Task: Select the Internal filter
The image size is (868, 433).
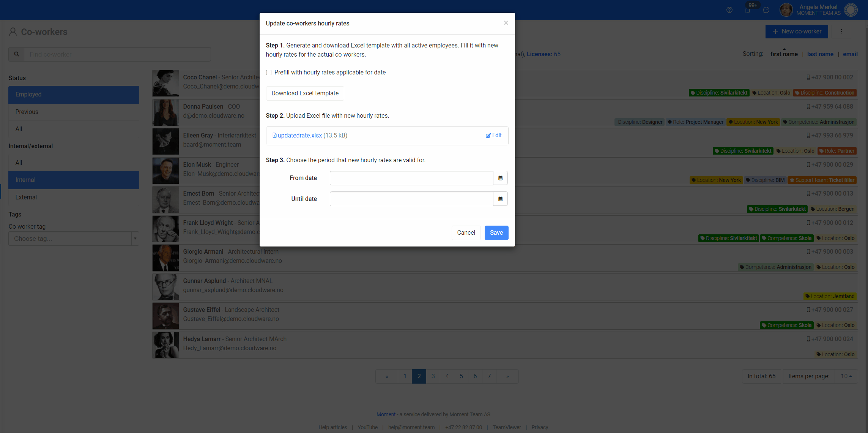Action: [74, 180]
